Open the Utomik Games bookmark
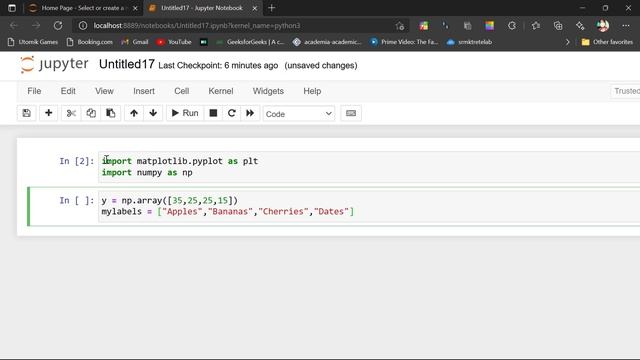This screenshot has width=640, height=360. (33, 42)
